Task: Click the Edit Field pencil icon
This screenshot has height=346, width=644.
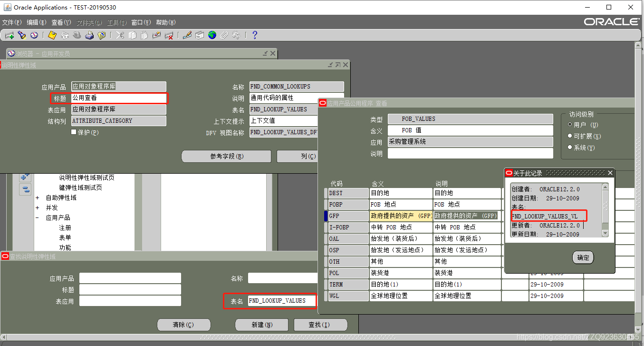Action: 187,35
